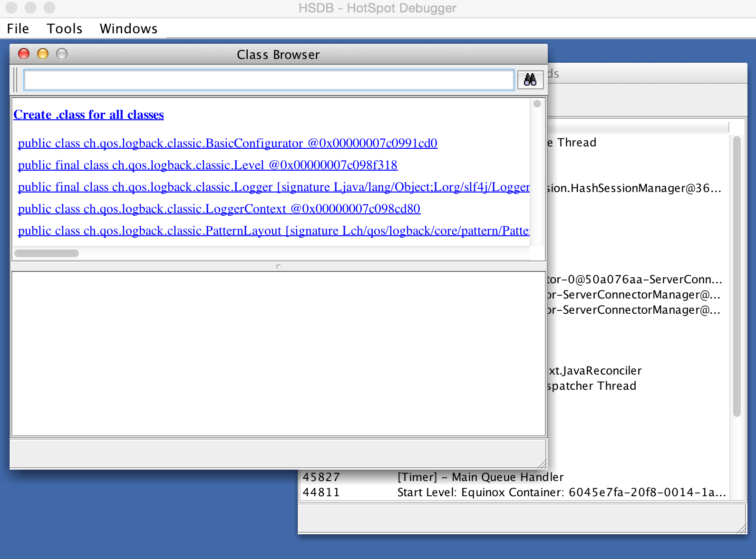Viewport: 756px width, 559px height.
Task: Click the binoculars search icon
Action: (x=530, y=79)
